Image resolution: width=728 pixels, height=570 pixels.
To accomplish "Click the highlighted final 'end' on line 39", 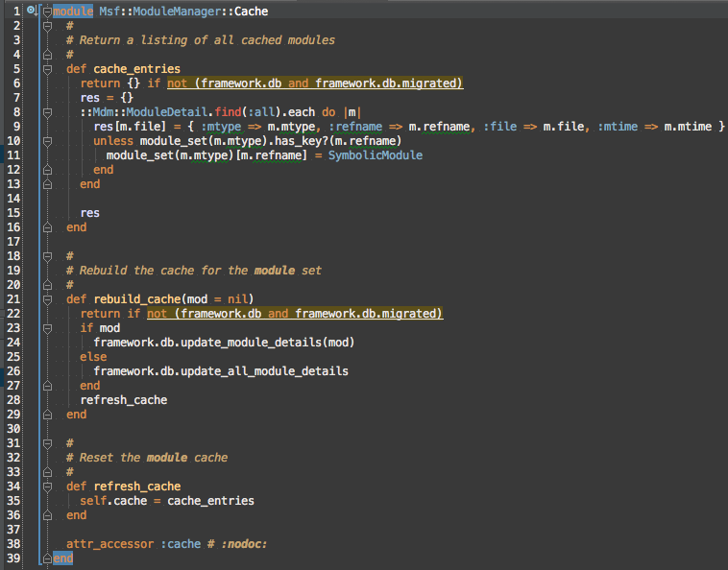I will click(62, 558).
